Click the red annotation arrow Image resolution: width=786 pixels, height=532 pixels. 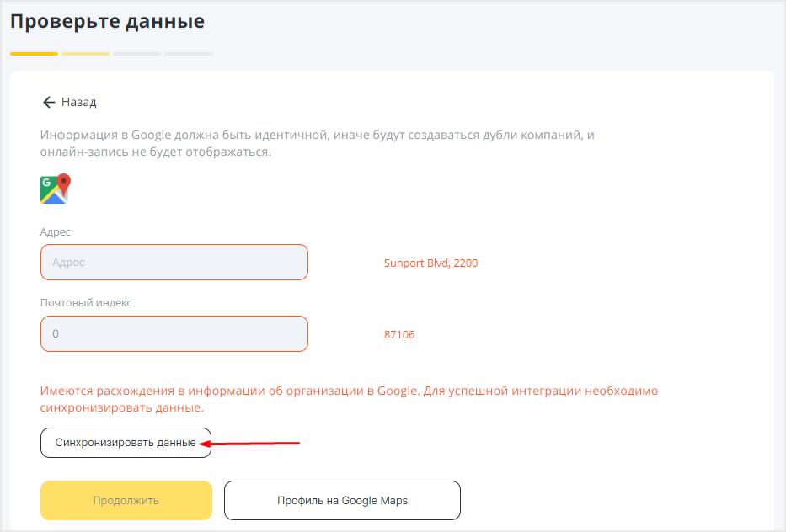point(249,444)
